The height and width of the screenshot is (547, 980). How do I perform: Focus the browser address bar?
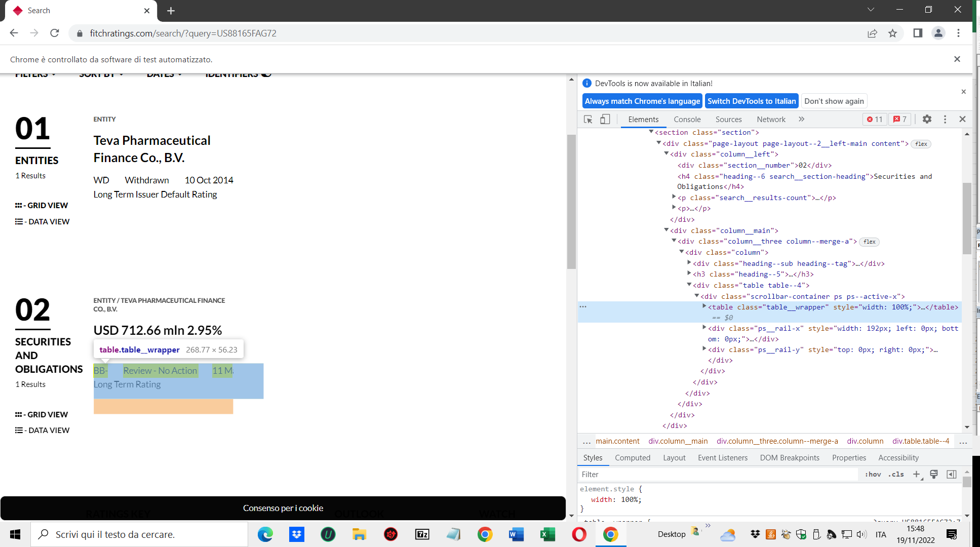[471, 33]
